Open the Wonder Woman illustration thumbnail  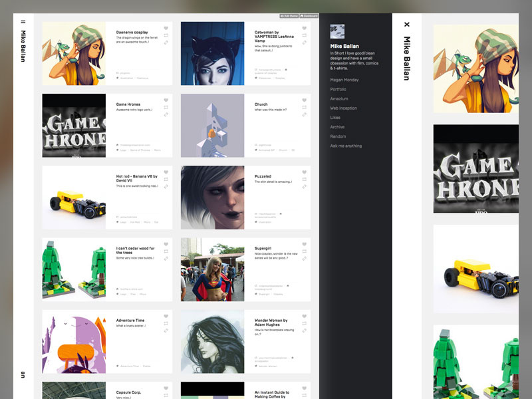click(x=212, y=342)
